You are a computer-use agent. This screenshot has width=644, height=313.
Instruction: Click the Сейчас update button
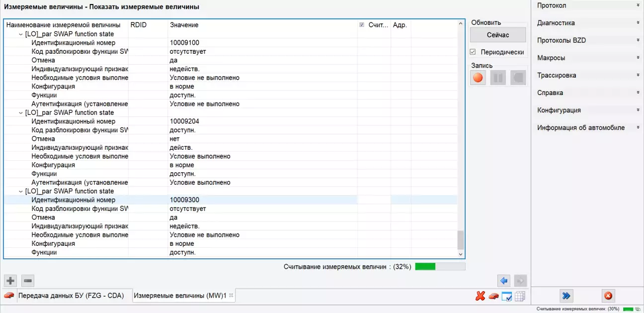click(x=497, y=35)
